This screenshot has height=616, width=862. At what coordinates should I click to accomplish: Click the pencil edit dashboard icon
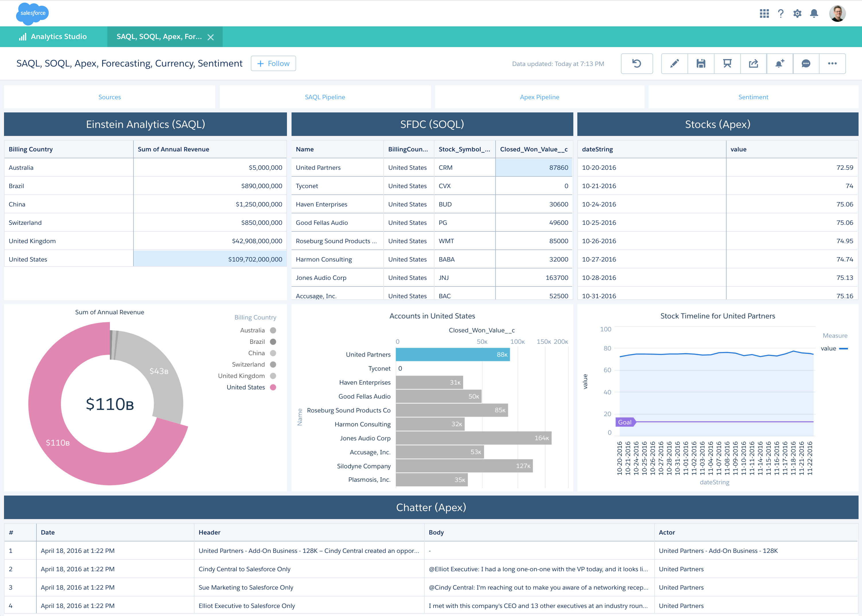pyautogui.click(x=674, y=64)
